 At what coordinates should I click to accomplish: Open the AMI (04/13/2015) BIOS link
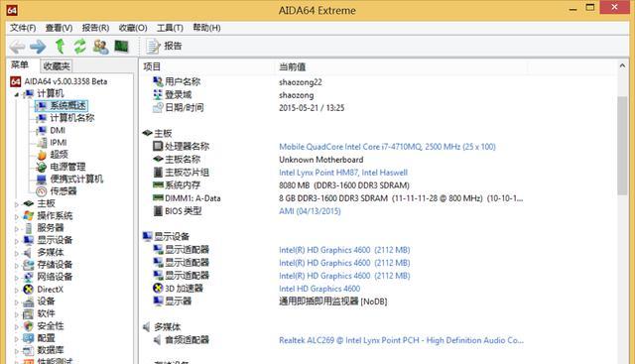tap(310, 211)
